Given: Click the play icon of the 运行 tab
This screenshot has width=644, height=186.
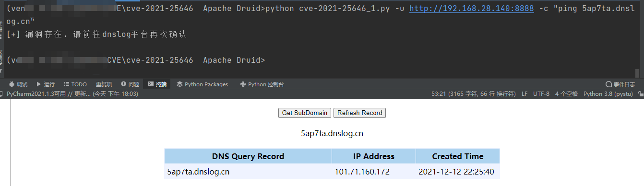Looking at the screenshot, I should tap(39, 84).
